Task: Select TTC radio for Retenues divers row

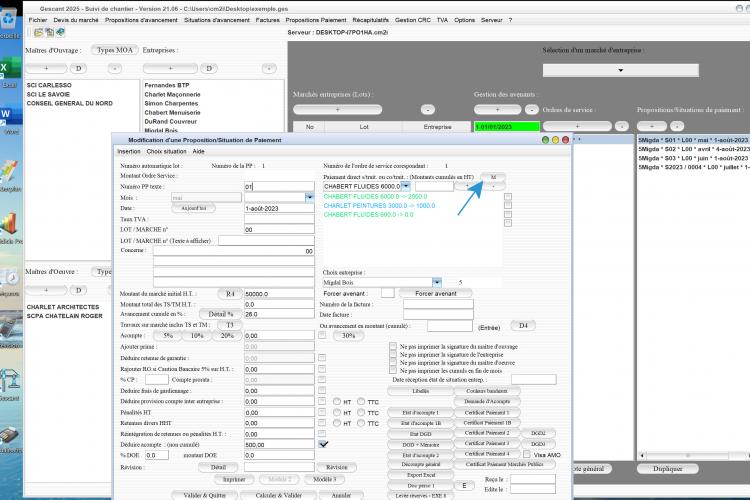Action: 361,423
